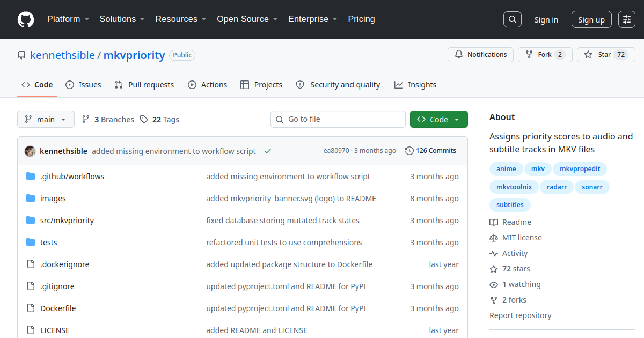The height and width of the screenshot is (338, 644).
Task: Open the header search magnifier button
Action: point(513,19)
